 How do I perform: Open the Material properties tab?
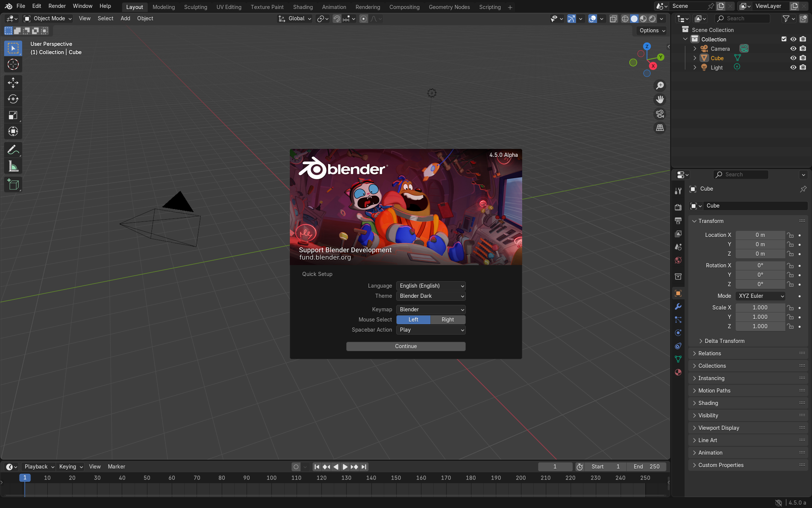(678, 372)
